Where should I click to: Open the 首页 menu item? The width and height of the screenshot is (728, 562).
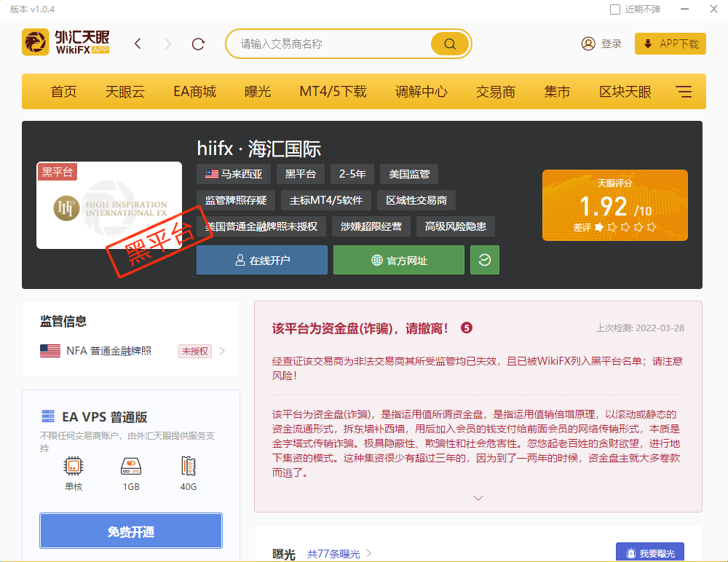tap(63, 91)
